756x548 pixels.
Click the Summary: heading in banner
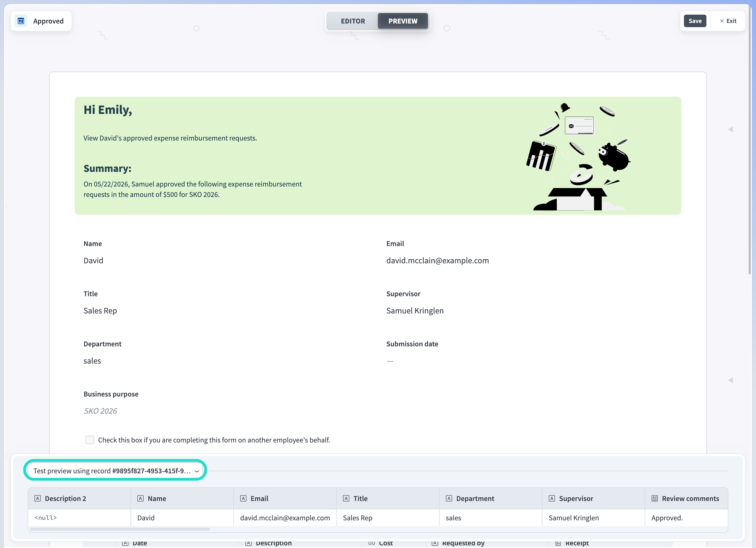[107, 168]
